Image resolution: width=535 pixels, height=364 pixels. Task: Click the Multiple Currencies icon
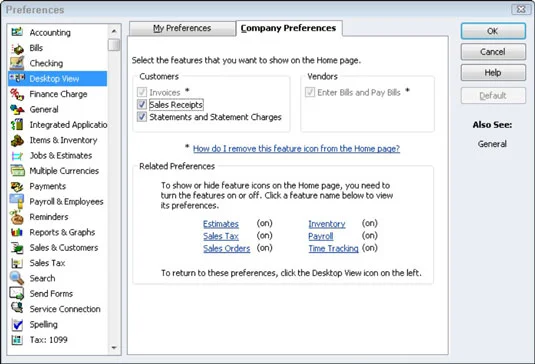click(17, 171)
